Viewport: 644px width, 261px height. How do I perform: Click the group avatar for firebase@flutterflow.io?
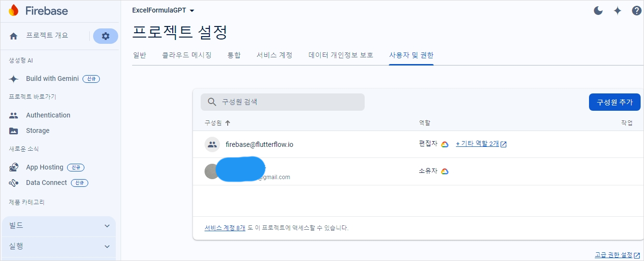212,144
